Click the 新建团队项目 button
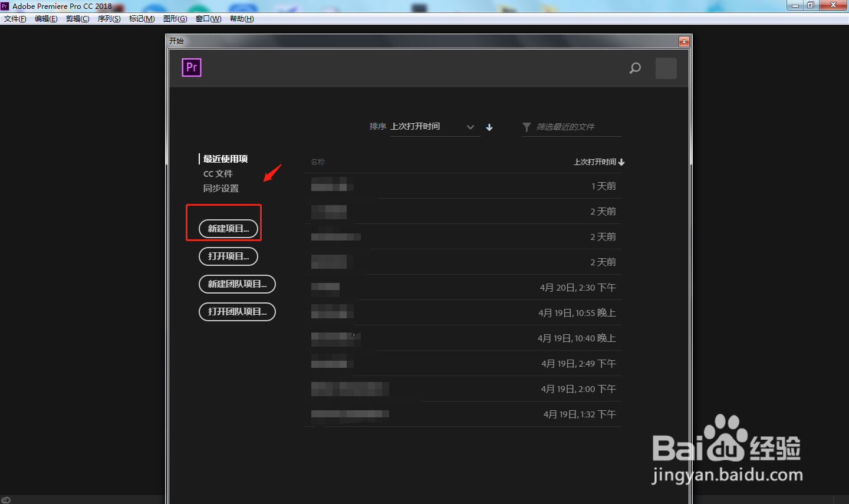The width and height of the screenshot is (849, 504). [237, 284]
